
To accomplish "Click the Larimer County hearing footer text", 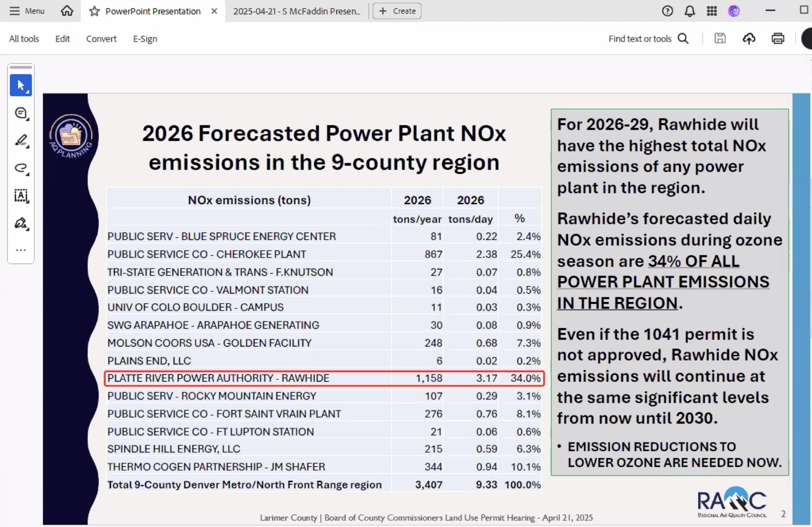I will [x=427, y=517].
